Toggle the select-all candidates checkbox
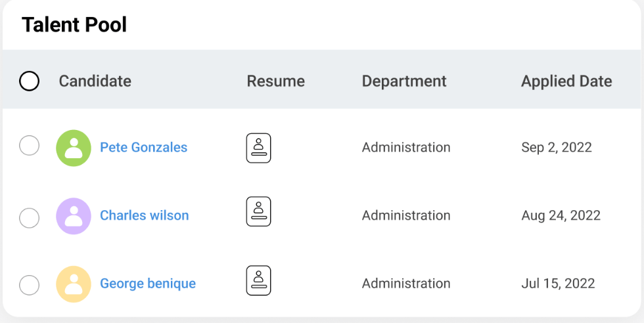This screenshot has width=644, height=323. [x=29, y=81]
